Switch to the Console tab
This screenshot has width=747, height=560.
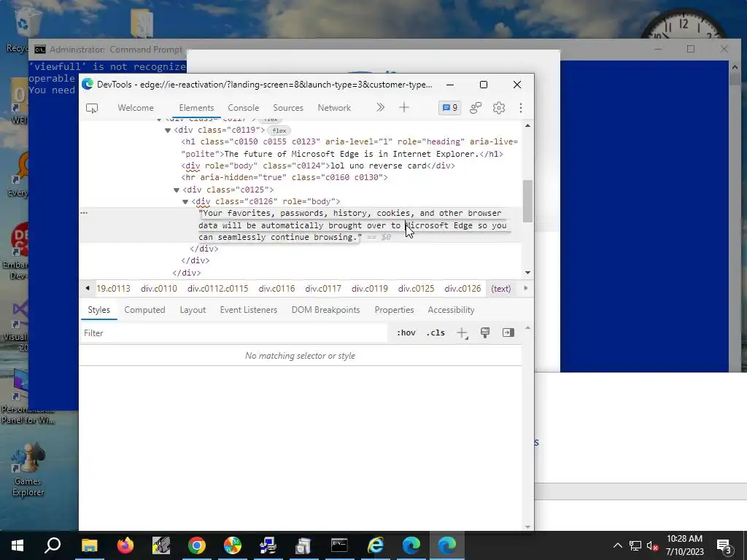tap(243, 108)
